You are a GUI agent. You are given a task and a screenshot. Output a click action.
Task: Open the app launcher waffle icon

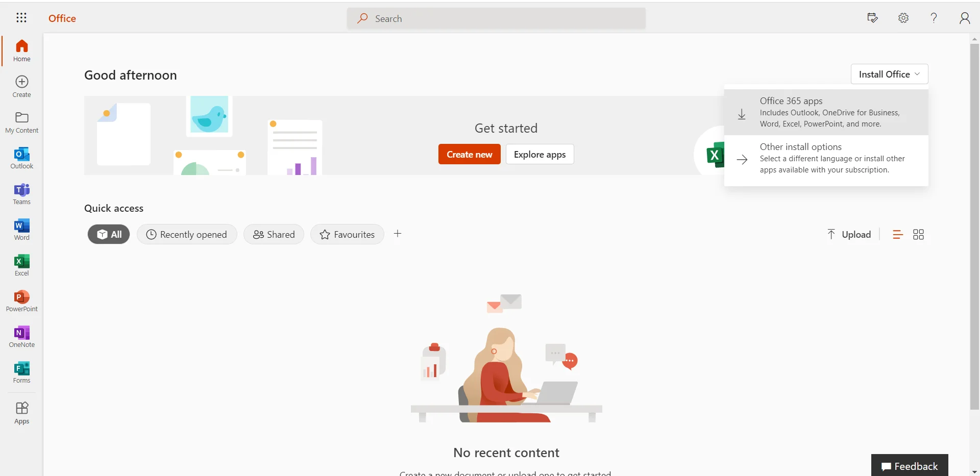(x=21, y=18)
